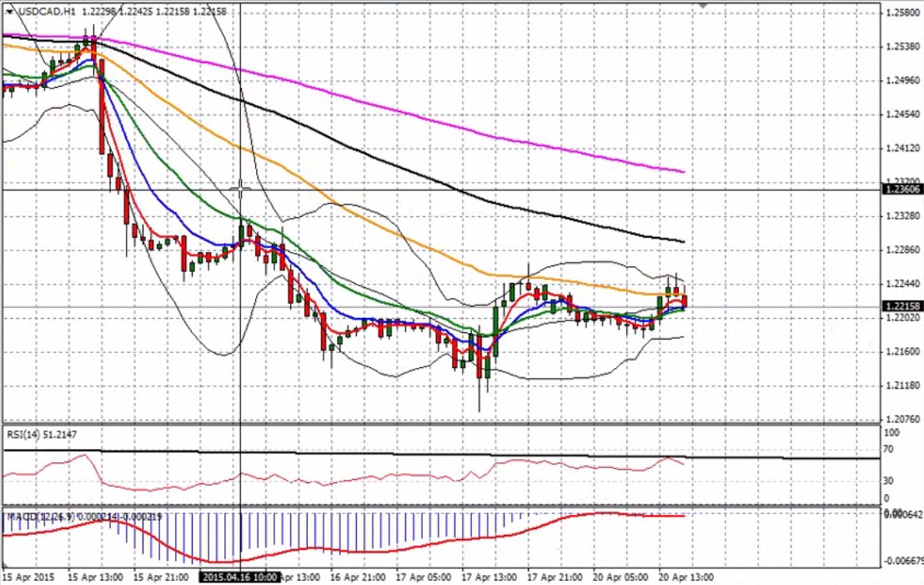Click the 17 Apr 13:00 time label
924x585 pixels.
click(x=490, y=577)
